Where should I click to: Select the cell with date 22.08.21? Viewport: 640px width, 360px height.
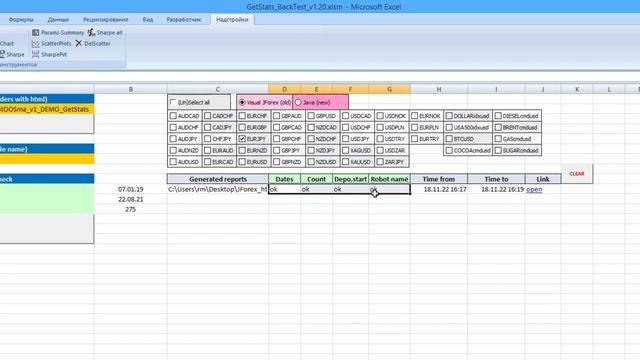[x=131, y=199]
